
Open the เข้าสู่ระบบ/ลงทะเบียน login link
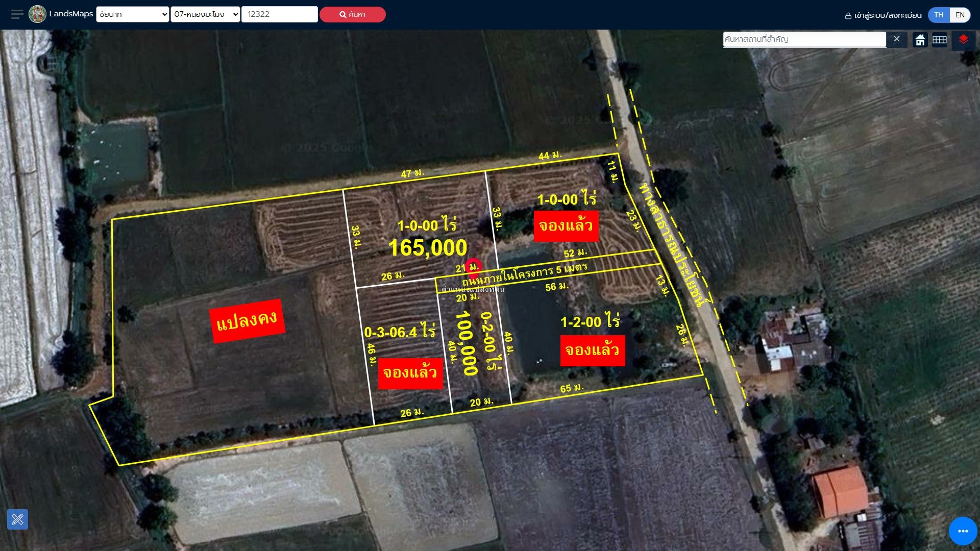[888, 15]
